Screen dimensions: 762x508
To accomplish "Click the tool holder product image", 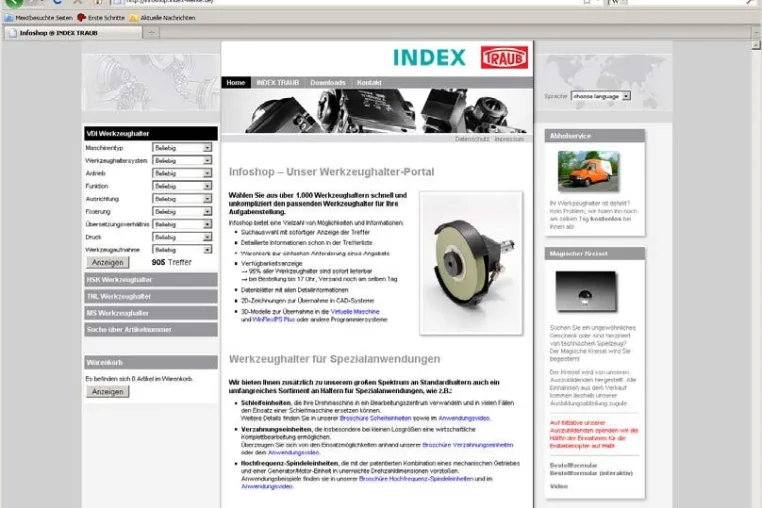I will click(471, 263).
